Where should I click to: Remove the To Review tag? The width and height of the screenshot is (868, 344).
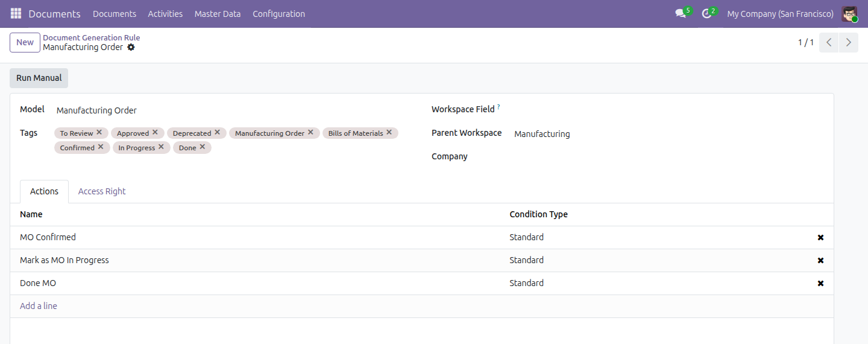(99, 132)
